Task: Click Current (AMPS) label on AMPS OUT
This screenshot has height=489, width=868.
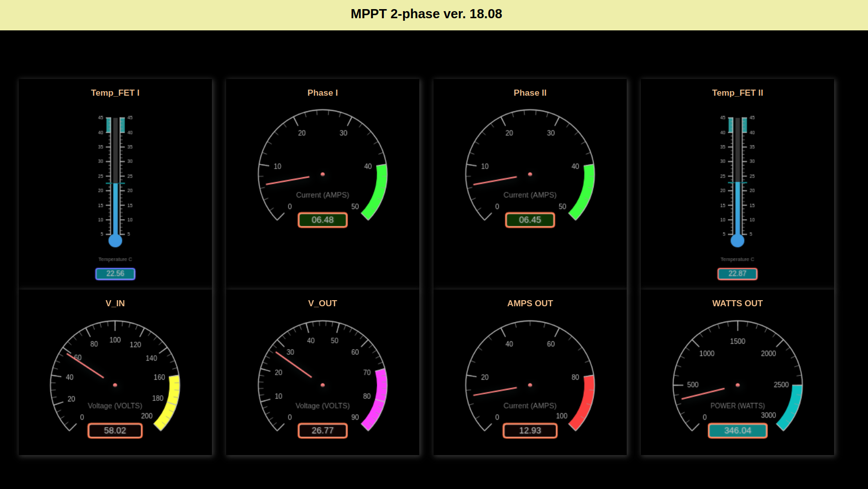Action: [530, 406]
